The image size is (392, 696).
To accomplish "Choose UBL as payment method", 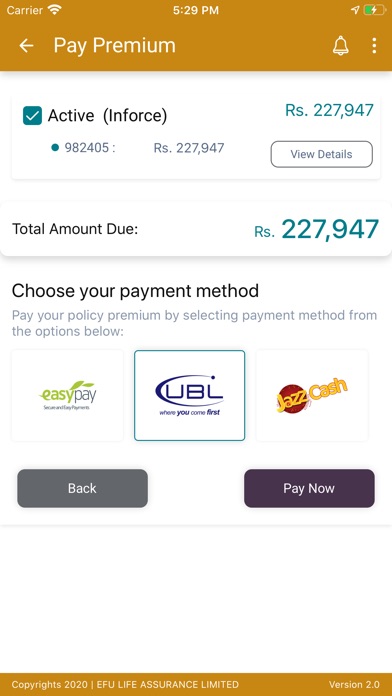I will pyautogui.click(x=190, y=395).
